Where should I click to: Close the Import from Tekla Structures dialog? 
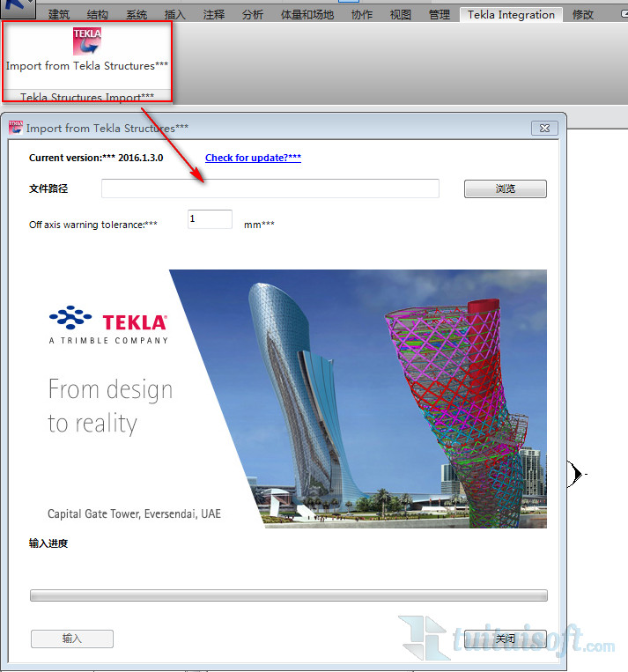click(544, 128)
